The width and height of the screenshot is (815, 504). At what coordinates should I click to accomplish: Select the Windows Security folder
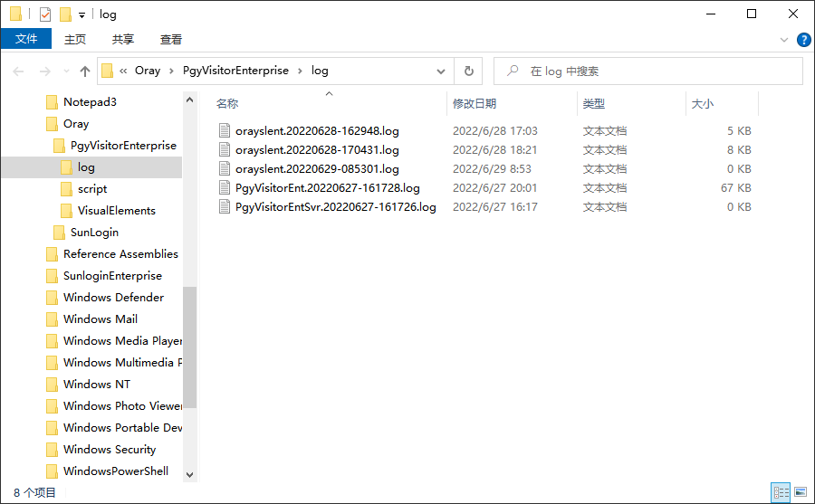[x=110, y=450]
